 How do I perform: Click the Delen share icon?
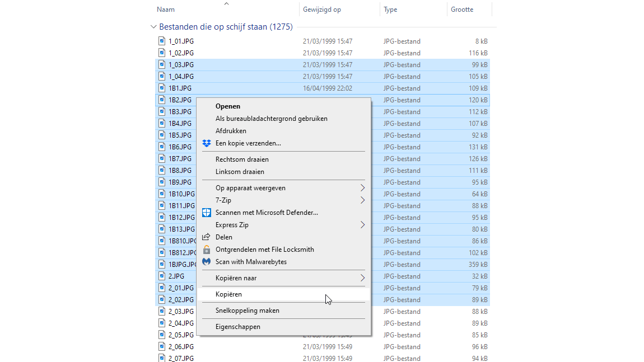coord(207,237)
